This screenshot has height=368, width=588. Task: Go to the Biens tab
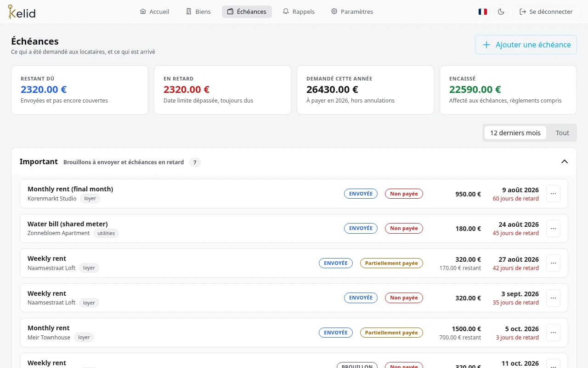tap(198, 11)
